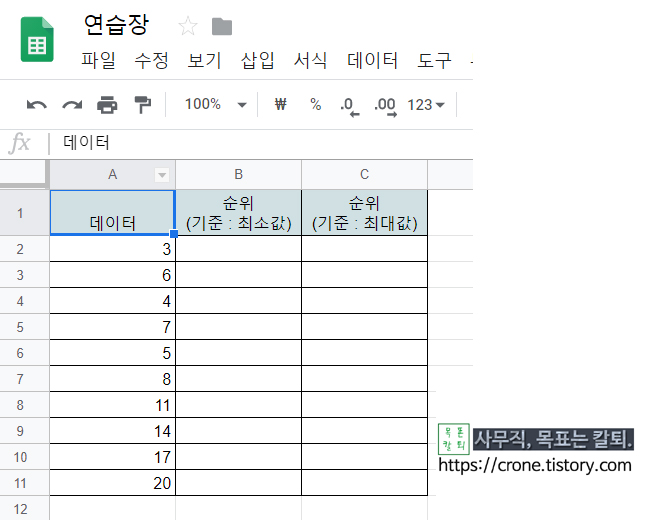Screen dimensions: 650x520
Task: Redo the last action
Action: tap(72, 104)
